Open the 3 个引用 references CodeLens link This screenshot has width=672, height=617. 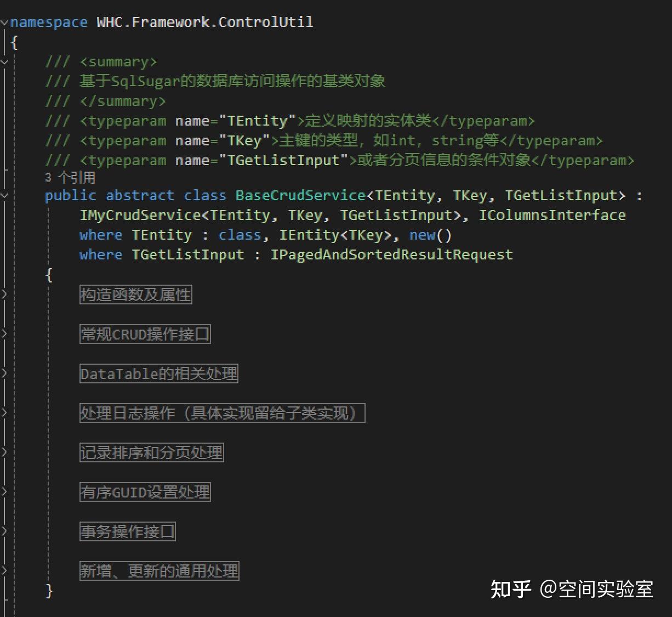tap(70, 177)
